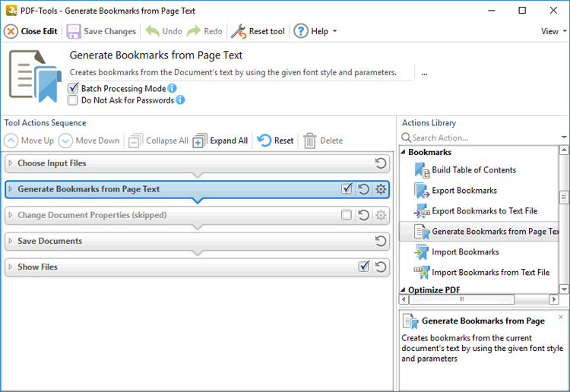Viewport: 570px width, 392px height.
Task: Expand Generate Bookmarks from Page Text step
Action: (x=11, y=189)
